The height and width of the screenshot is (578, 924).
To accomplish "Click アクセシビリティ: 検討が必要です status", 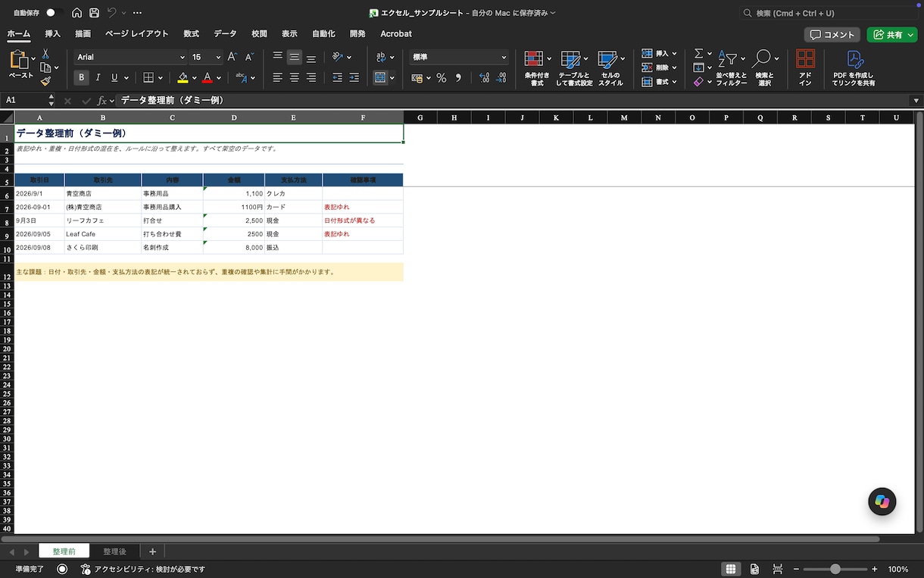I will 142,569.
